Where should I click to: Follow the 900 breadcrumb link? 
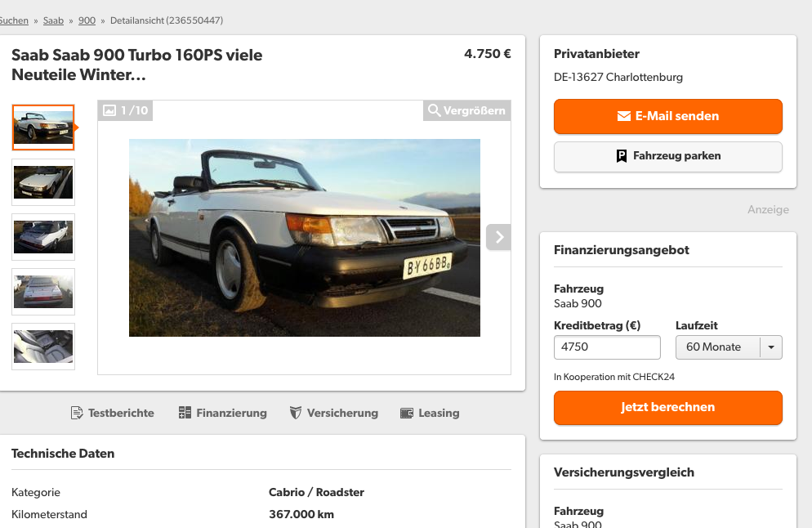click(87, 20)
